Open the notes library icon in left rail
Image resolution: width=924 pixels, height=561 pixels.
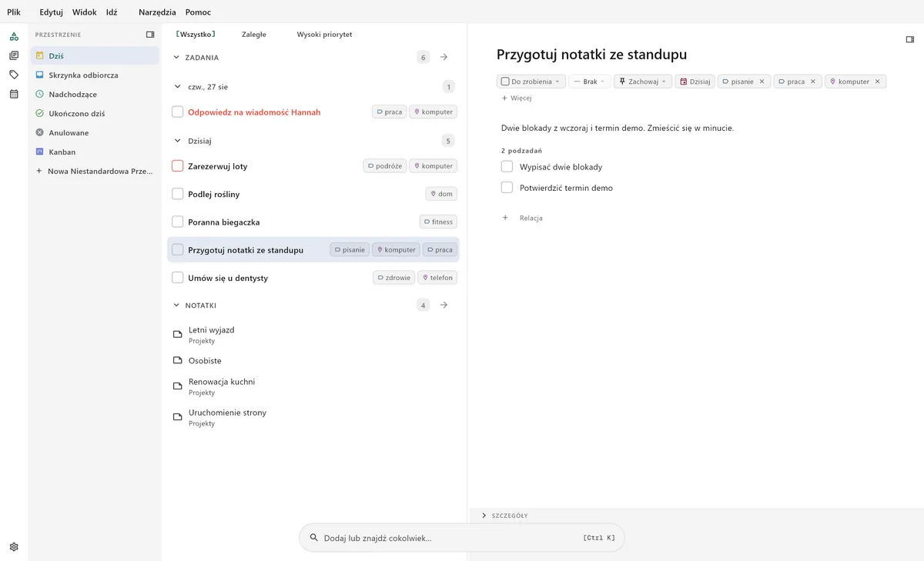tap(14, 55)
